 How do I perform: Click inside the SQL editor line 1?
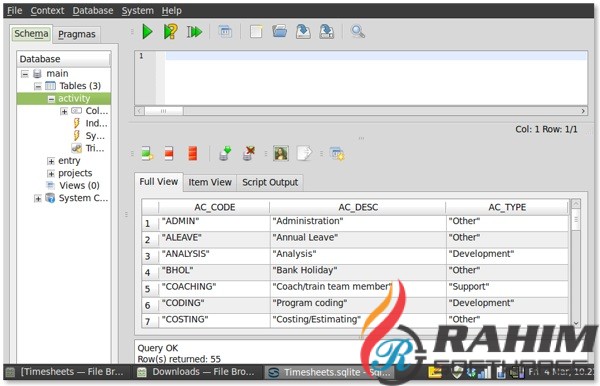[x=376, y=56]
